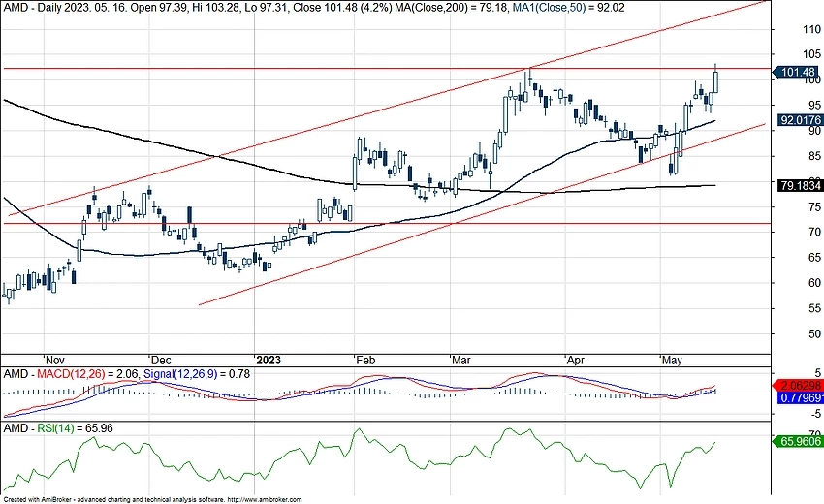
Task: Click the 95 price axis label
Action: point(814,105)
